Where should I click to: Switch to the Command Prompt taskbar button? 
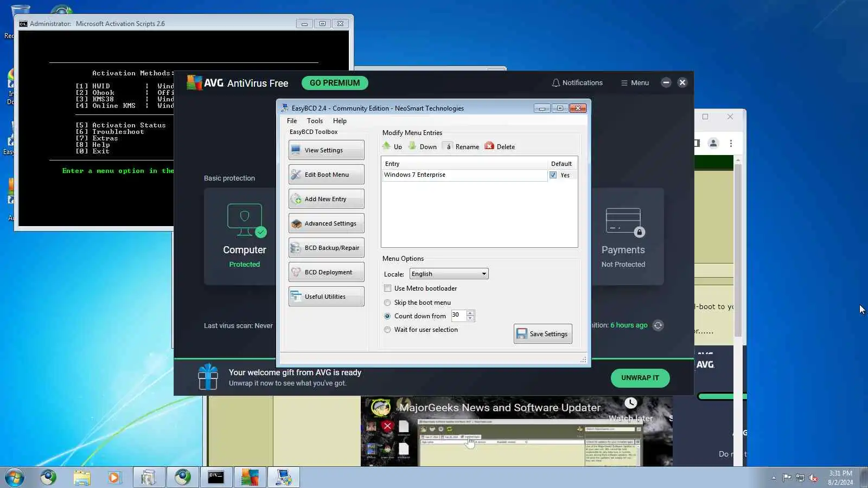(x=216, y=478)
